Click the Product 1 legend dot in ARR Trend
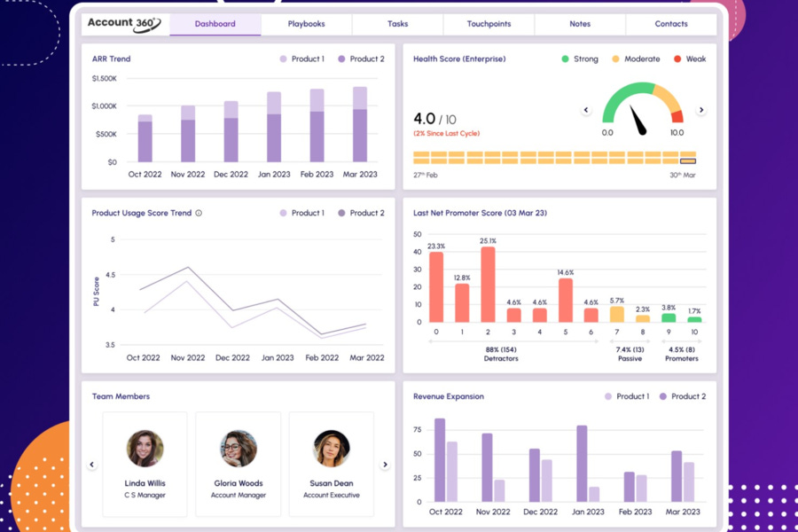The image size is (798, 532). pos(281,59)
